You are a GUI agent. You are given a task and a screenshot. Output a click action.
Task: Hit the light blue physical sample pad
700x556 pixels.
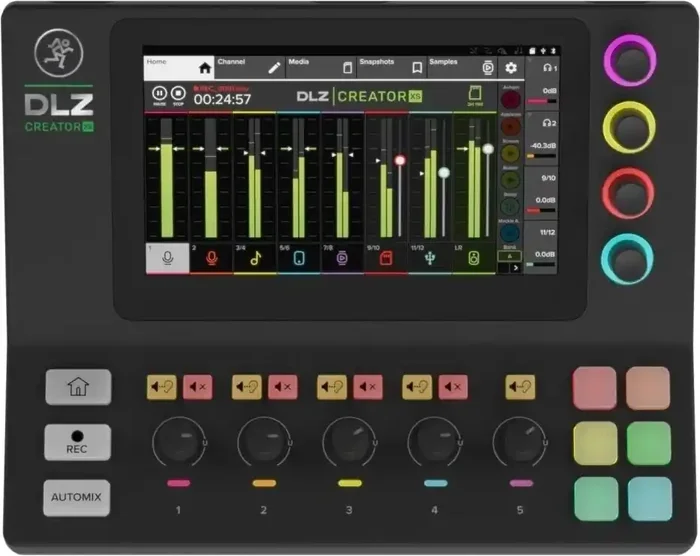pyautogui.click(x=650, y=499)
